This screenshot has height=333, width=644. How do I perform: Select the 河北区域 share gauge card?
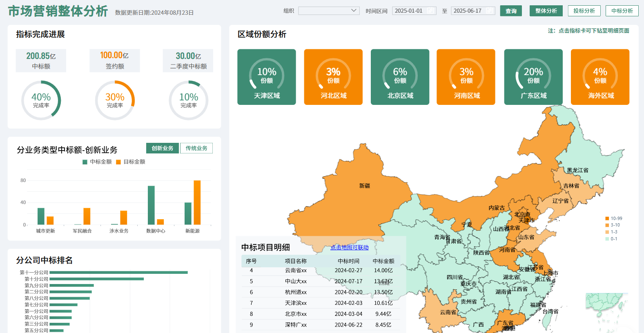333,77
